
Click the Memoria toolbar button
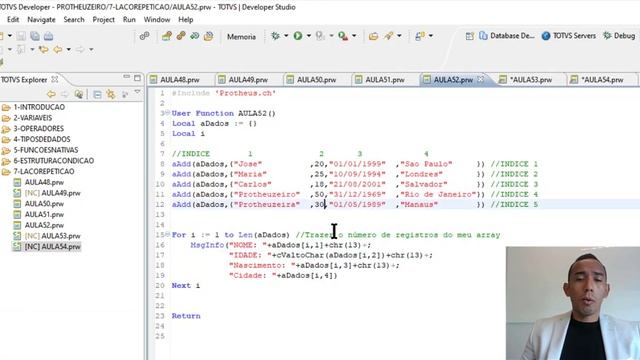pyautogui.click(x=241, y=37)
